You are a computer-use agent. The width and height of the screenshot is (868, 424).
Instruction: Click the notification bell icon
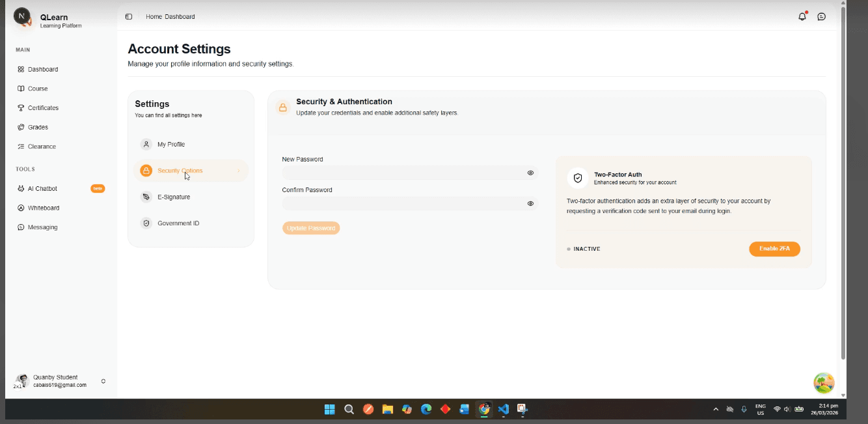pyautogui.click(x=802, y=16)
